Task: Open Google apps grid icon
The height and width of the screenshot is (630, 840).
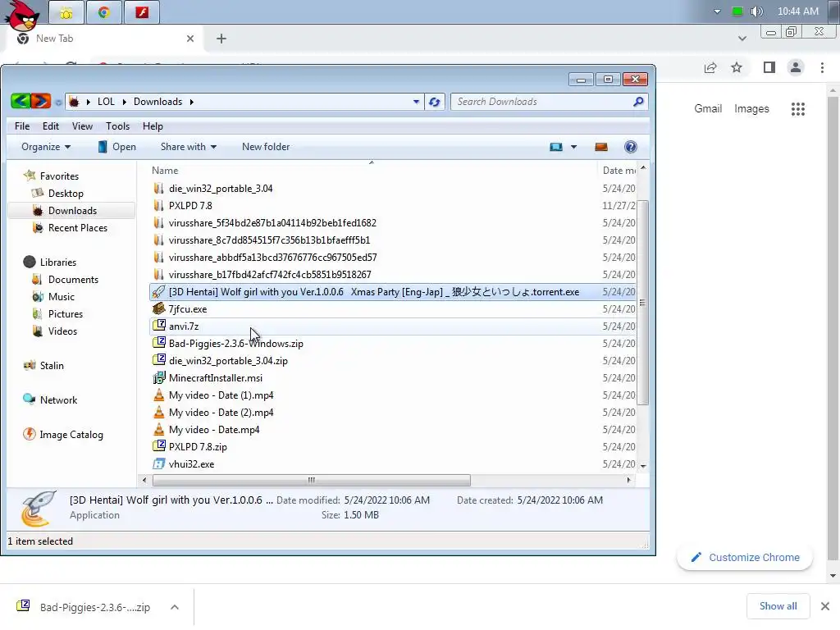Action: (797, 109)
